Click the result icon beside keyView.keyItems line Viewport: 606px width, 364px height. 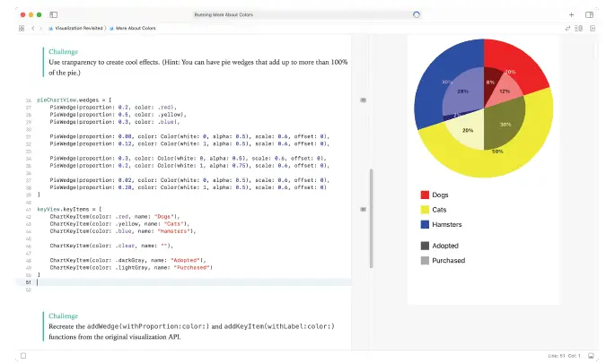pos(363,209)
